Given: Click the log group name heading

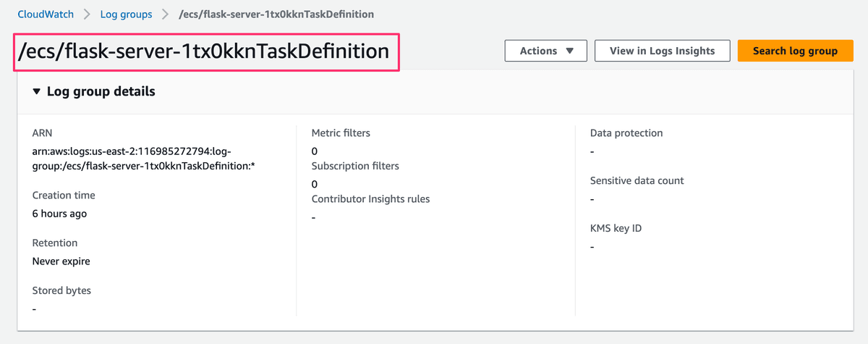Looking at the screenshot, I should click(205, 51).
